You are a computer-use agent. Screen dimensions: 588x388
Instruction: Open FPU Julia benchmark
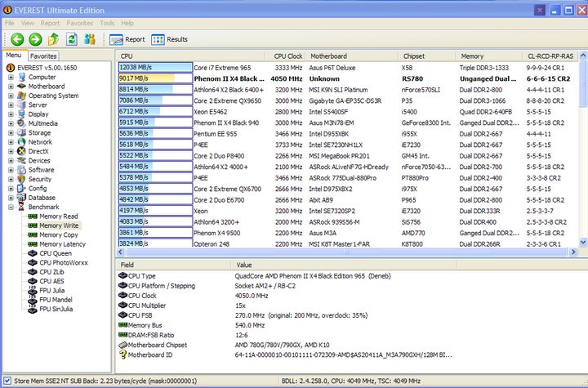(x=51, y=291)
